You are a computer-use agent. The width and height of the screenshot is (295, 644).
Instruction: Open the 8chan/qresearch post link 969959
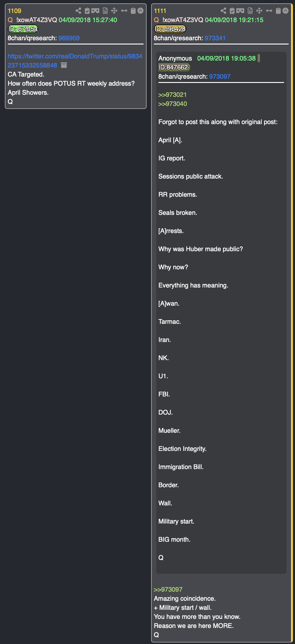69,38
